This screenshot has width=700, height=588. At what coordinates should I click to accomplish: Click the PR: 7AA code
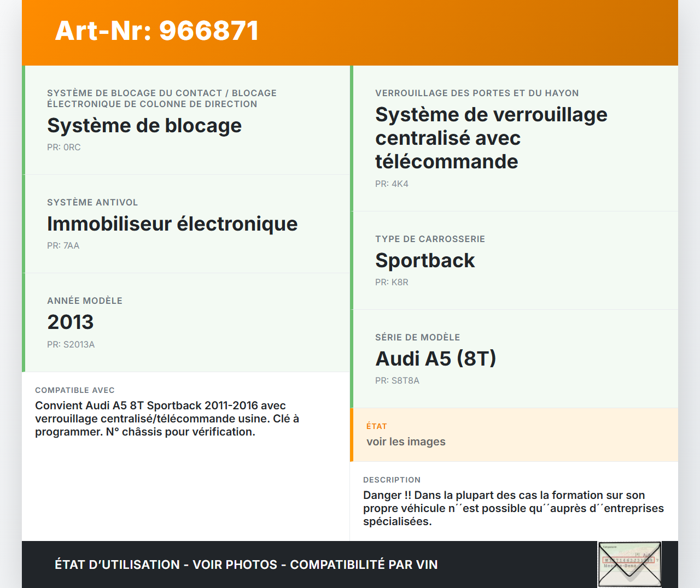(63, 245)
